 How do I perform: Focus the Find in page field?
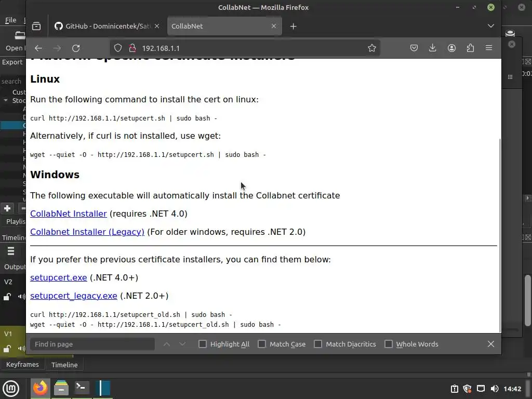click(92, 344)
